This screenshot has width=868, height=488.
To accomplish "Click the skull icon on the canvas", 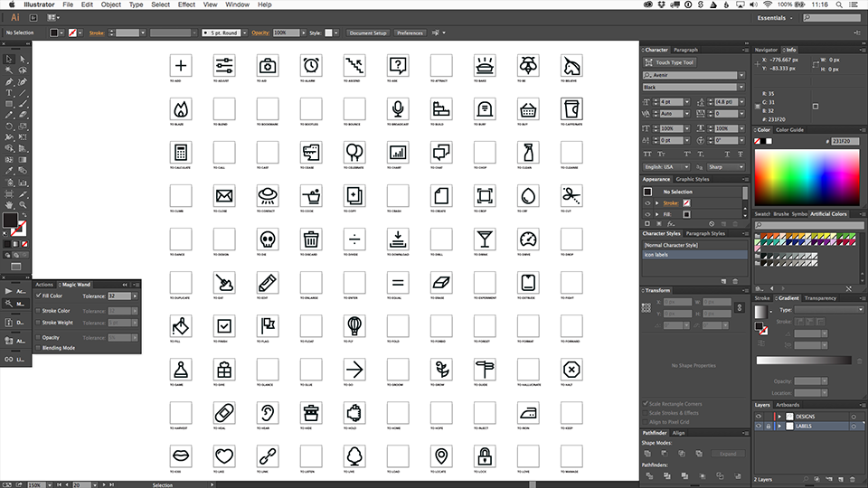I will click(x=268, y=239).
